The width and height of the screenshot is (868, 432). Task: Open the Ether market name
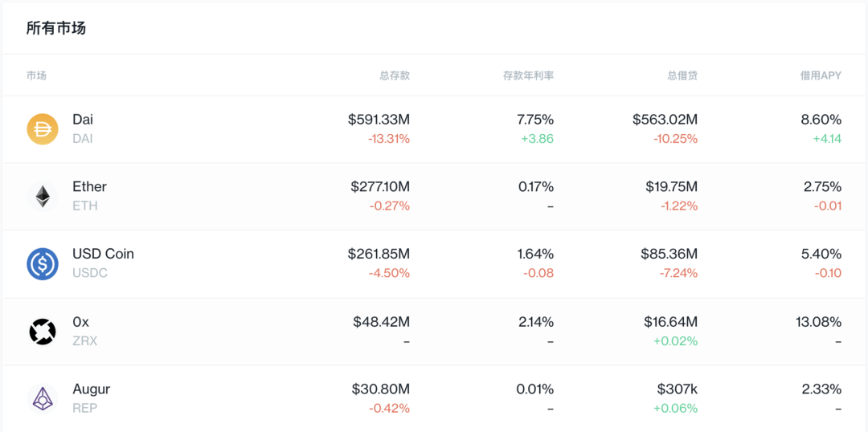point(90,186)
